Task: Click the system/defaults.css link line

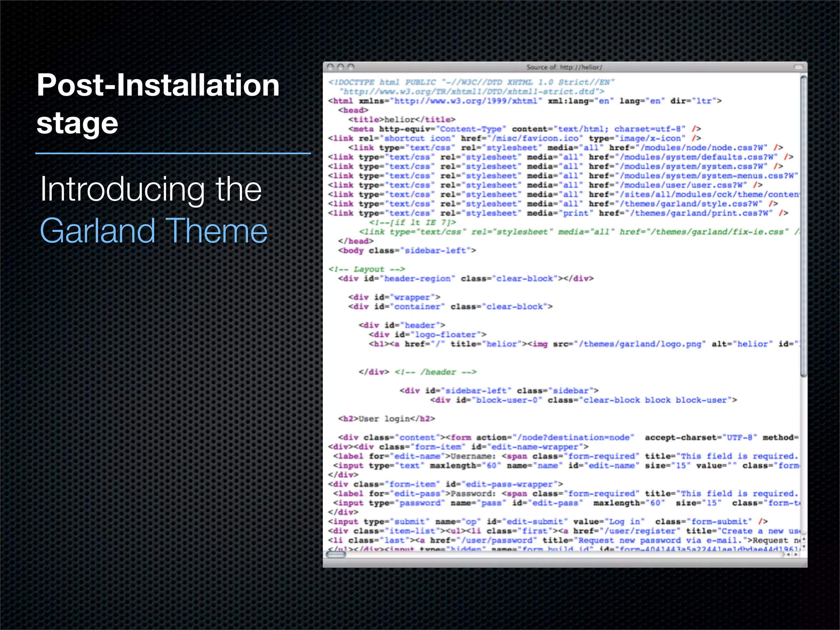Action: tap(561, 157)
